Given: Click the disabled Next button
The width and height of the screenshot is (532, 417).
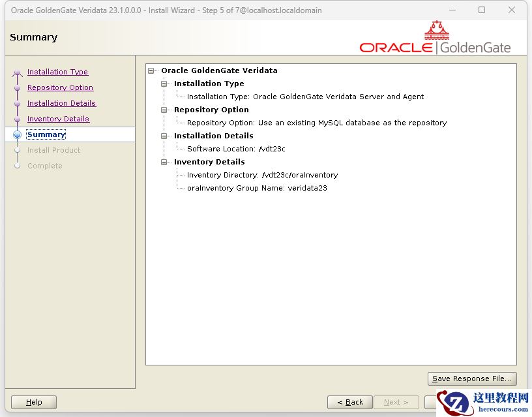Looking at the screenshot, I should click(x=396, y=402).
